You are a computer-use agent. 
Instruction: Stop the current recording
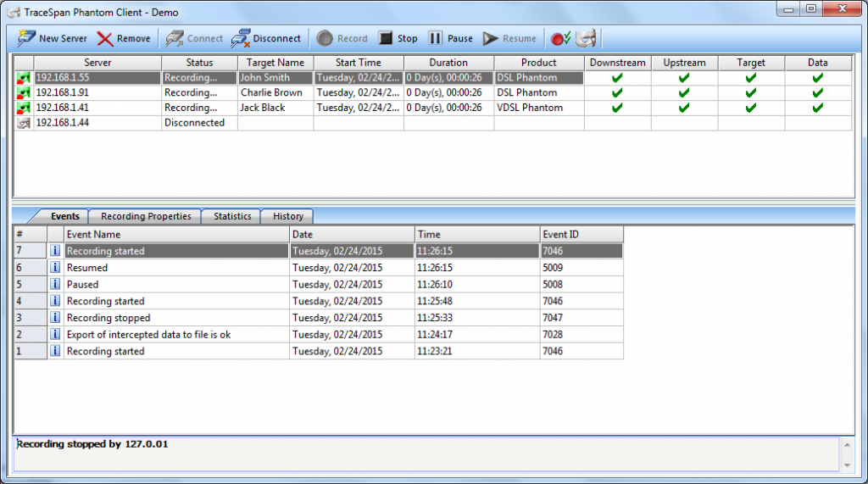point(398,38)
